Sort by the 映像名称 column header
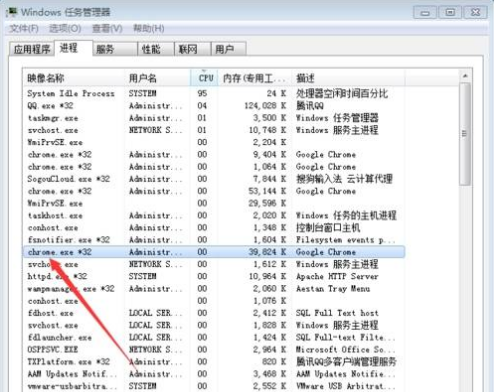 [74, 78]
